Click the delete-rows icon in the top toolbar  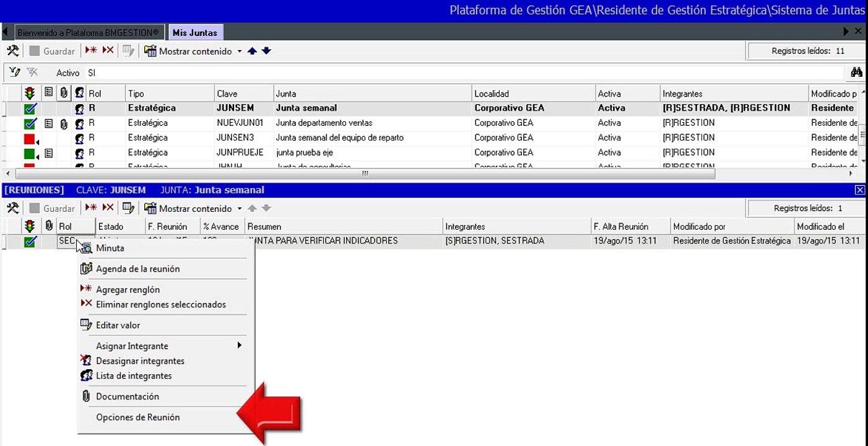[108, 51]
